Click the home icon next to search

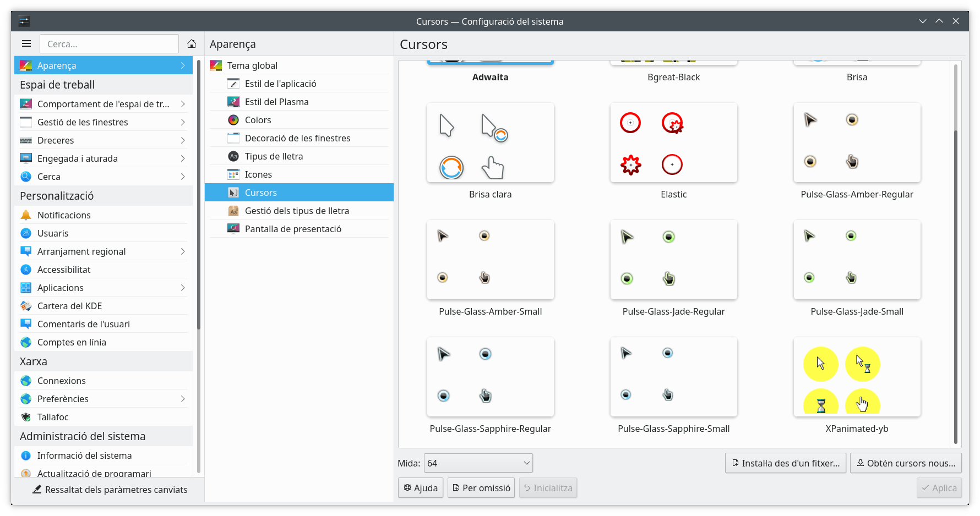[192, 43]
